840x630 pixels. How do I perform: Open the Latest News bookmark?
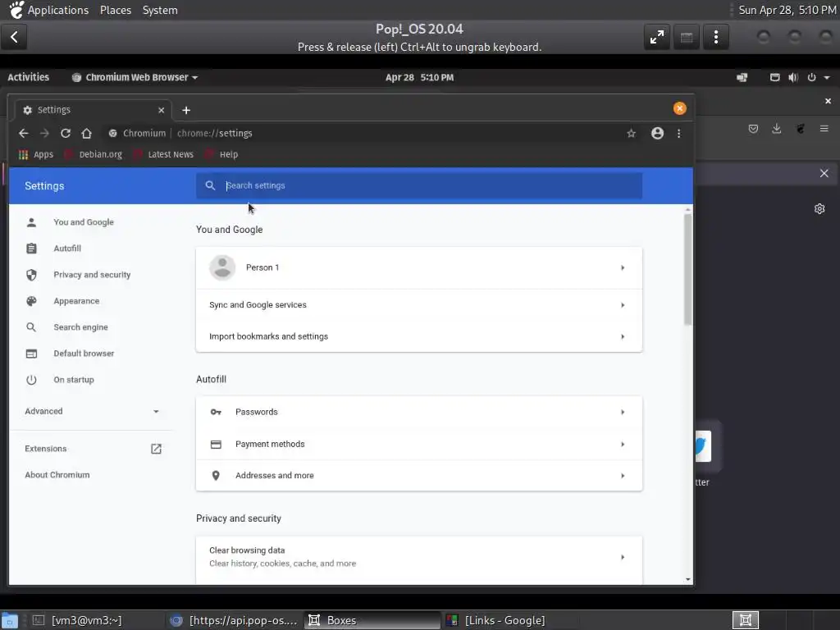[163, 155]
